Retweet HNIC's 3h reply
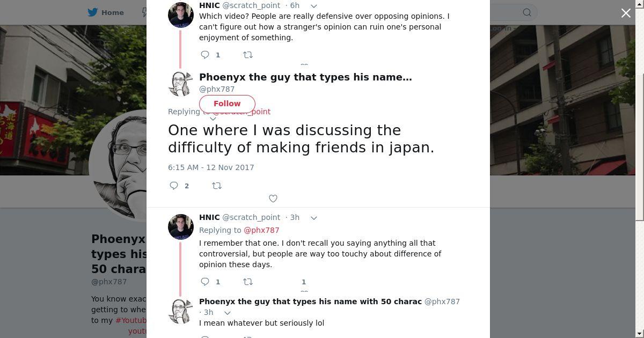 pyautogui.click(x=248, y=282)
